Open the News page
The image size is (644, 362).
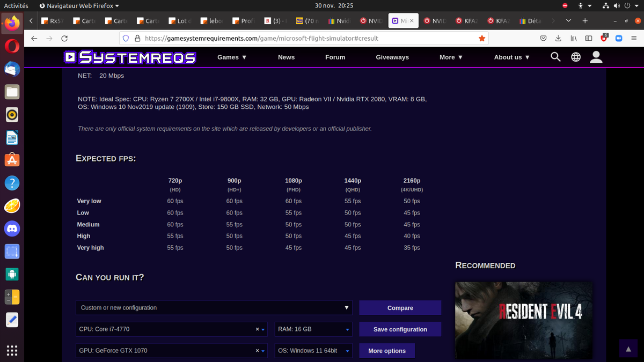(x=286, y=57)
